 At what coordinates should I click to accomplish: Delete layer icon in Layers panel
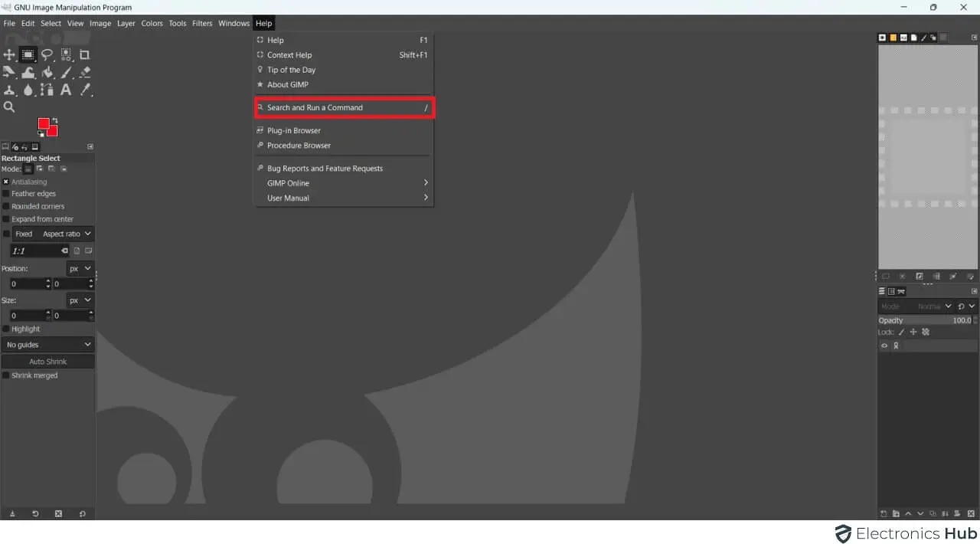pos(972,513)
